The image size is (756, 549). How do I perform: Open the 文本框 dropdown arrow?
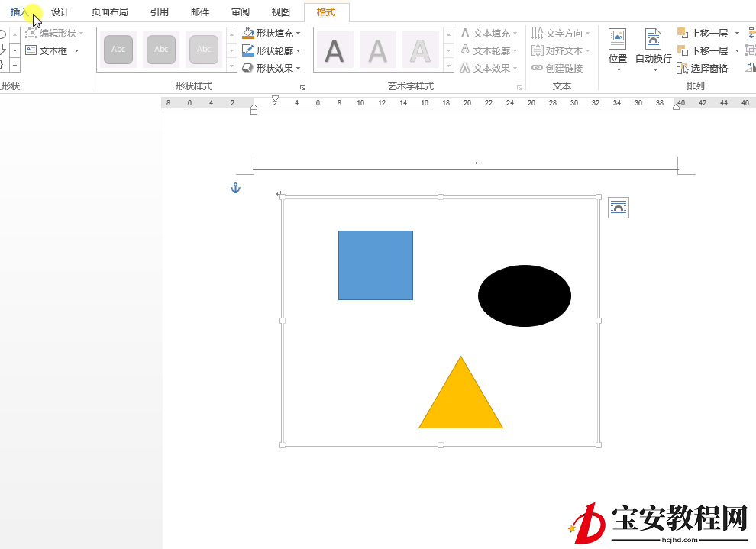pyautogui.click(x=76, y=50)
